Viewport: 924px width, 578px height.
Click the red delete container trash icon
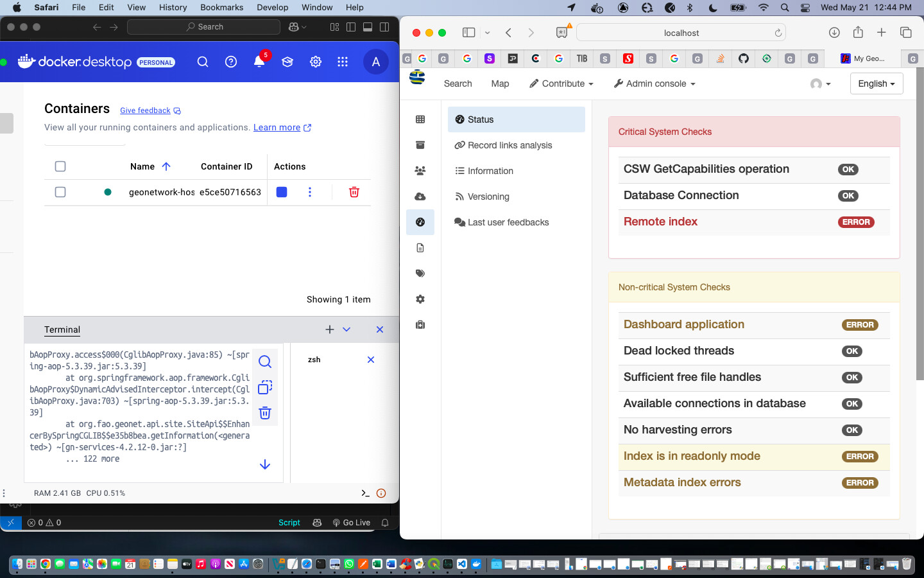[354, 192]
